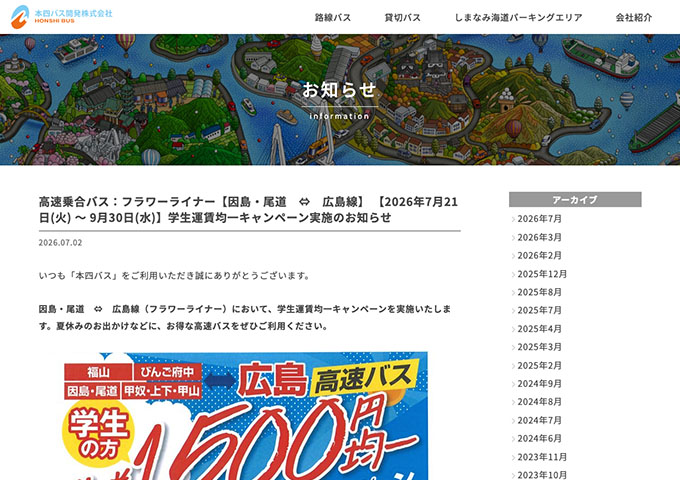Open the 2025年4月 archive
The width and height of the screenshot is (680, 480).
(539, 329)
